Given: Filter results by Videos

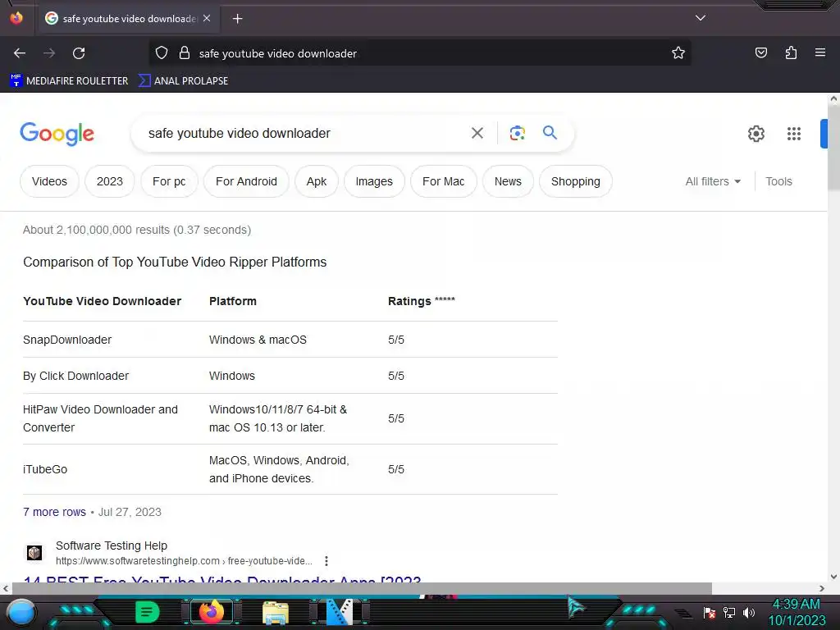Looking at the screenshot, I should click(x=49, y=181).
